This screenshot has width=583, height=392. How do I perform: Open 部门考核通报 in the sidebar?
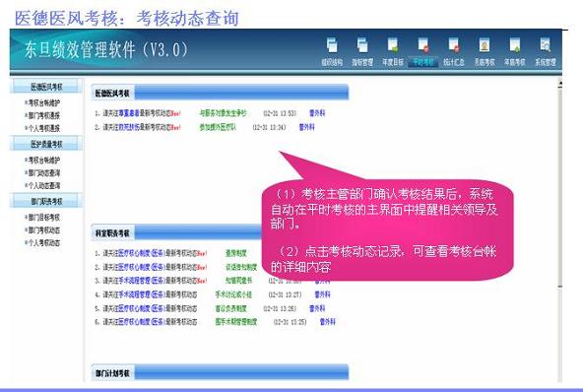(x=42, y=115)
